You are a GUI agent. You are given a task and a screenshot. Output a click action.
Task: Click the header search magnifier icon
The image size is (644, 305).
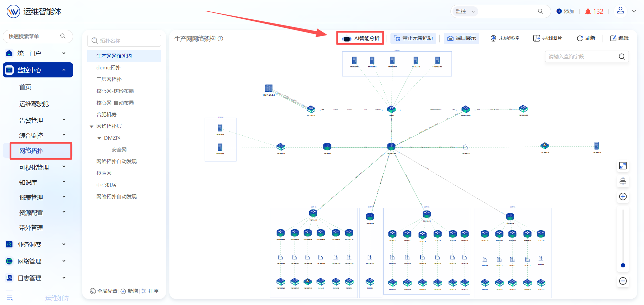[540, 11]
